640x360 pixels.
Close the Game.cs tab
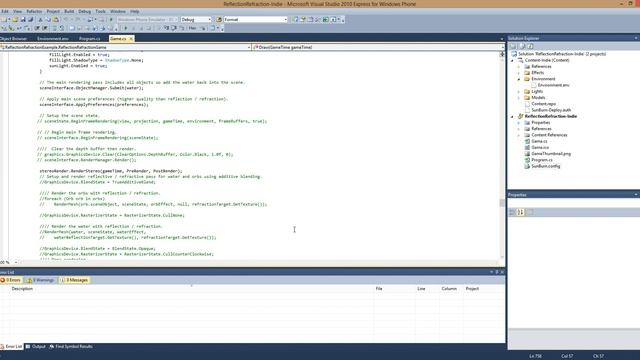coord(131,39)
